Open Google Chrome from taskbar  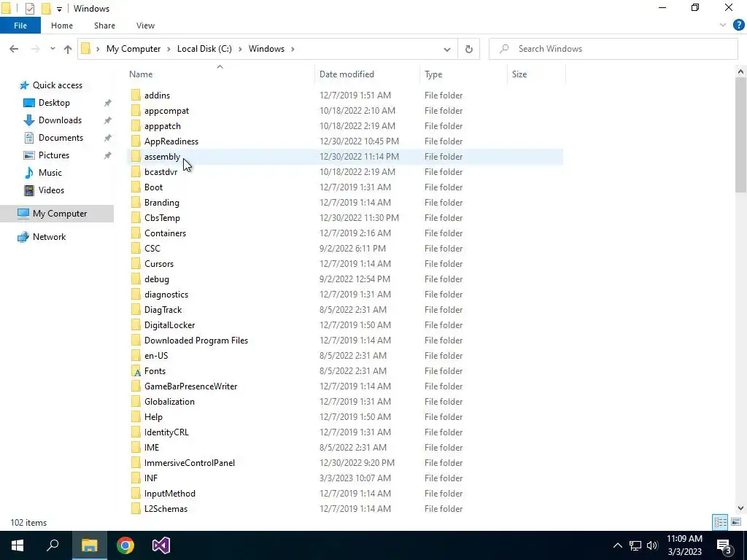(x=125, y=545)
